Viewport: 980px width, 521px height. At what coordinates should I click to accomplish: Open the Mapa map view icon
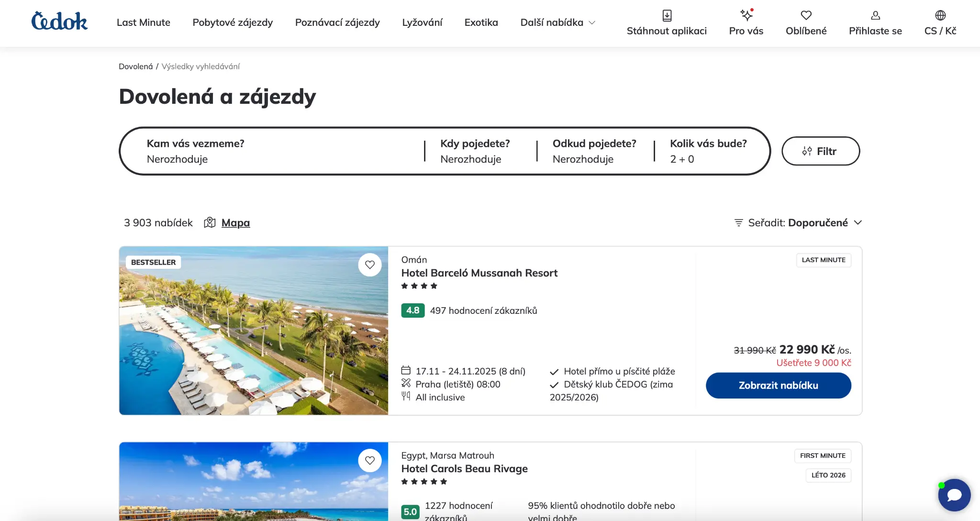211,222
